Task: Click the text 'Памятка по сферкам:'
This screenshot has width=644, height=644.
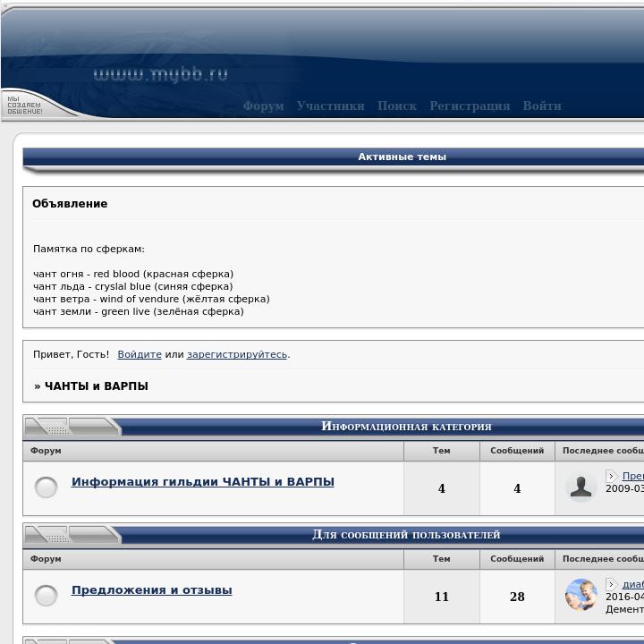Action: [x=89, y=249]
